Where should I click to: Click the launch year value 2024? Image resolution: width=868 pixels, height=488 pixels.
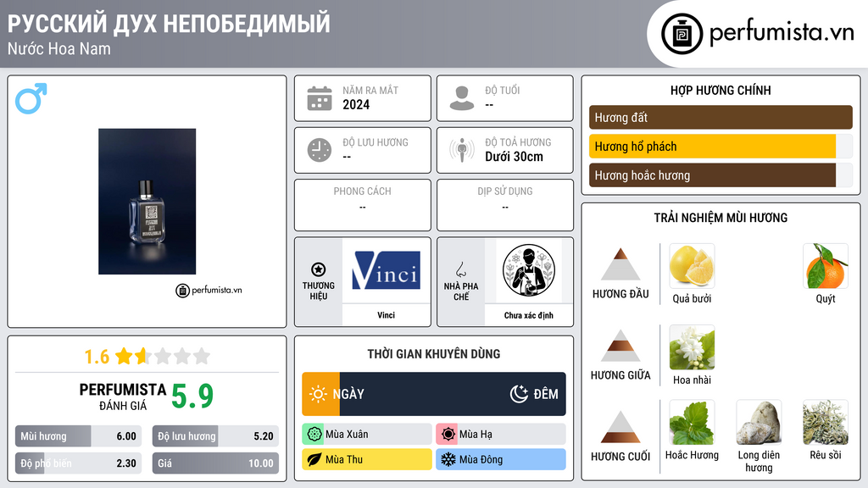[356, 105]
